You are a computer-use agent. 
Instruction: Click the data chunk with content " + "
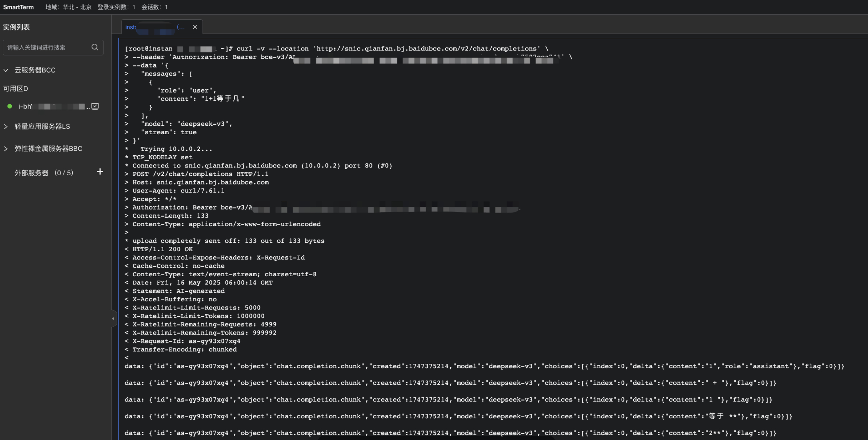pyautogui.click(x=451, y=383)
